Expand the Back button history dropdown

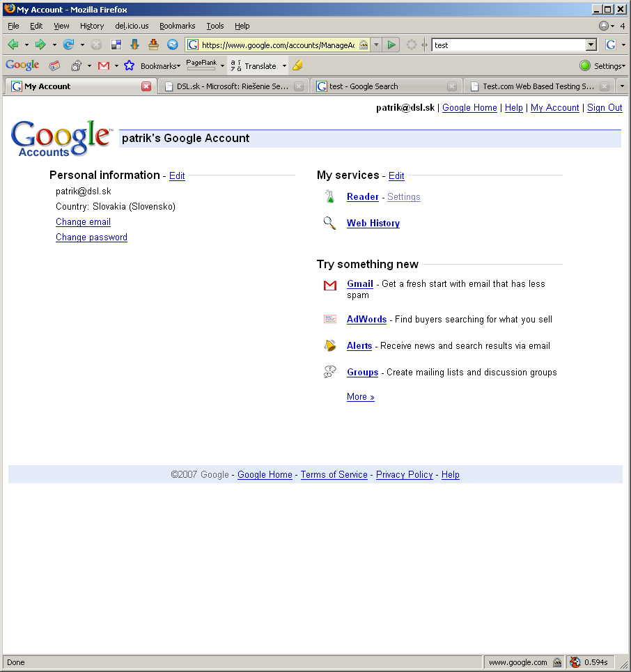pos(26,45)
